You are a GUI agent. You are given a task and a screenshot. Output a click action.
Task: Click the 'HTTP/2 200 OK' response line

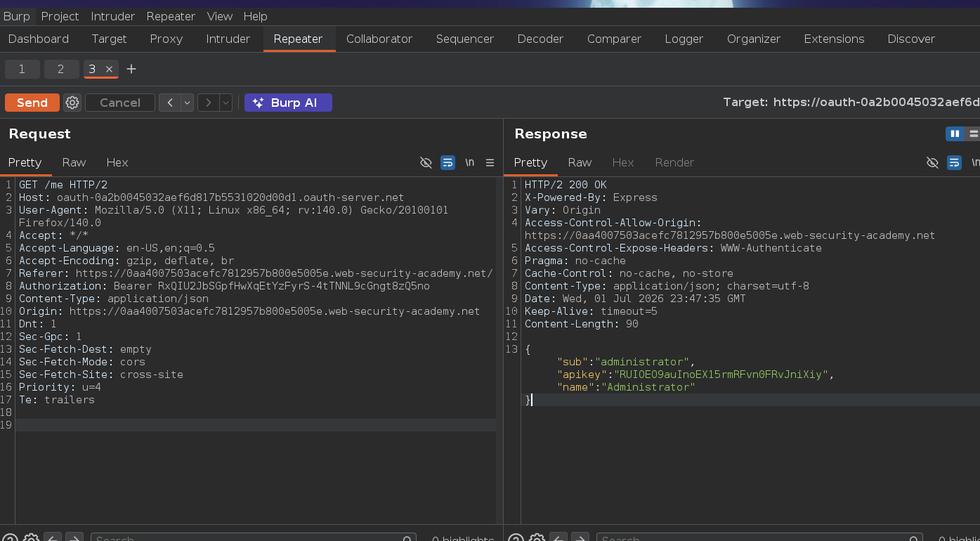566,185
